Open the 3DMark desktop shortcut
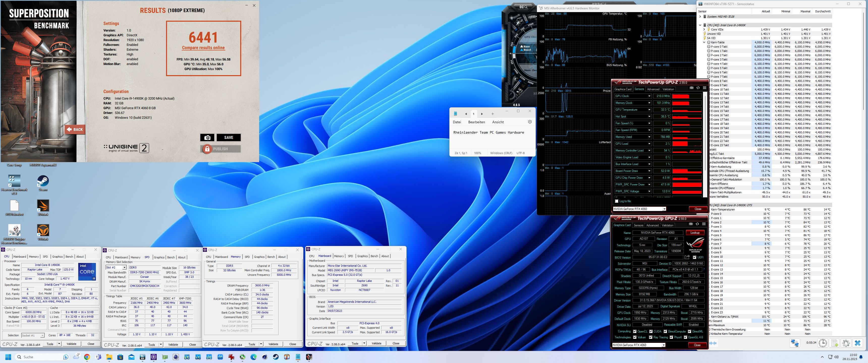 (43, 207)
